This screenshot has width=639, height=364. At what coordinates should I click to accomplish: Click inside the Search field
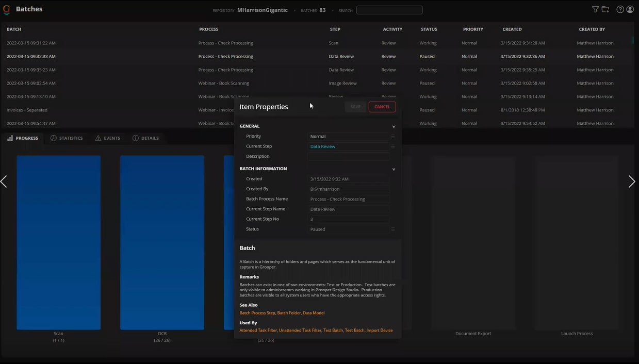pos(389,10)
